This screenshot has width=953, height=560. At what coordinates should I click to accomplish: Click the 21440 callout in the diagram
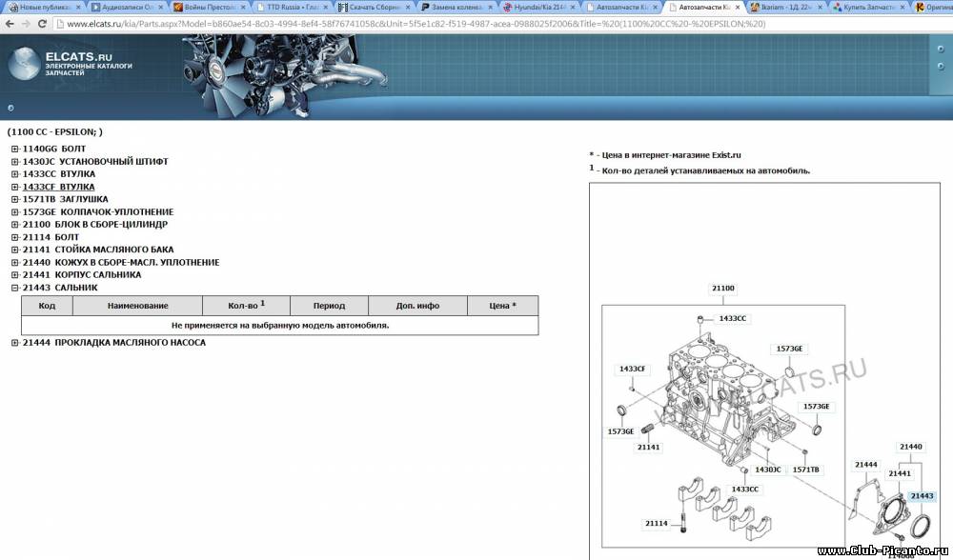click(x=910, y=447)
